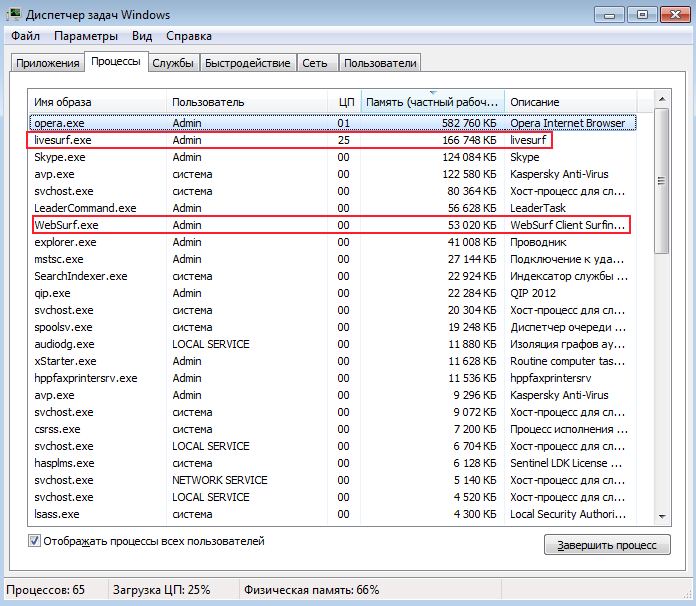Click the QIP 2012 description

click(533, 293)
